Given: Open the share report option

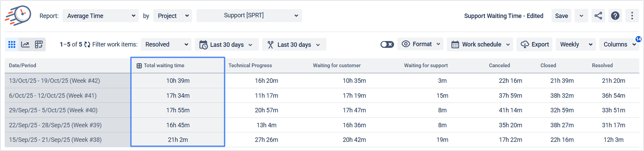Looking at the screenshot, I should (x=598, y=16).
